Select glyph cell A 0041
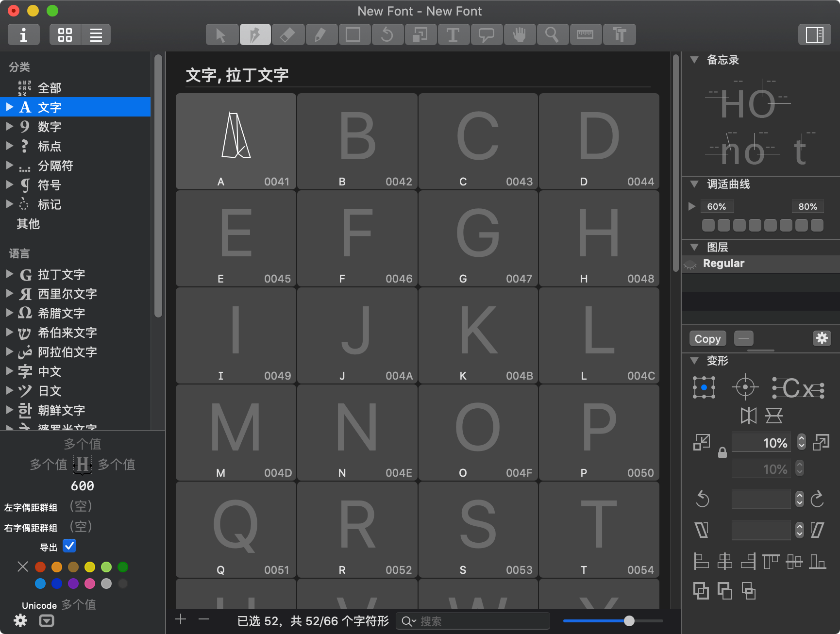Viewport: 840px width, 634px height. 236,141
